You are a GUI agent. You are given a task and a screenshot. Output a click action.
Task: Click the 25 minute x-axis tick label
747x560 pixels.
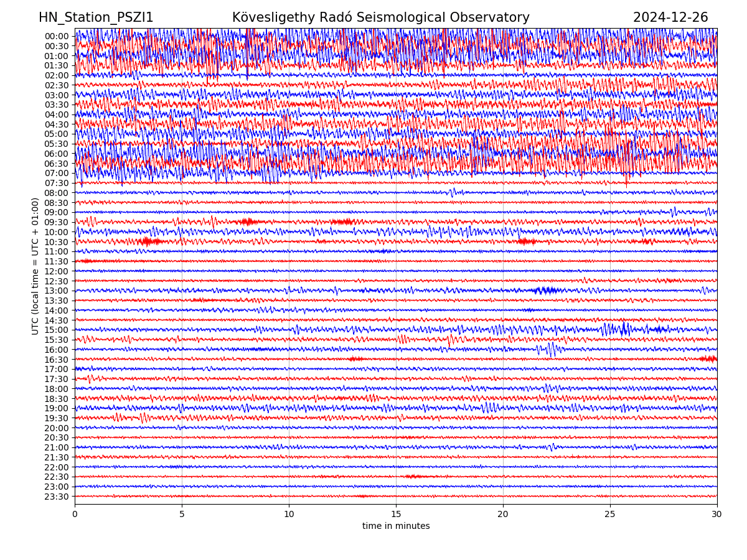(x=610, y=515)
